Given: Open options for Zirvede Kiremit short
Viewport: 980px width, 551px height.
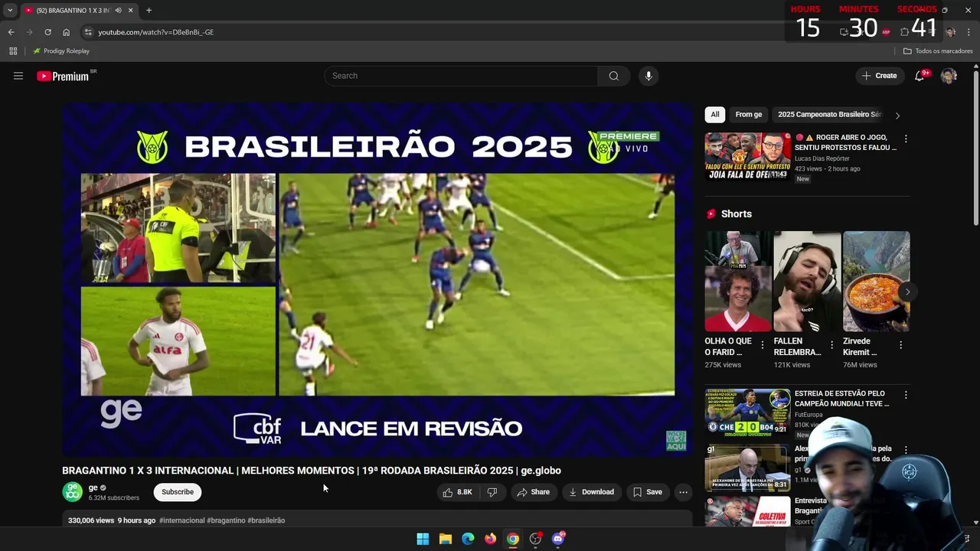Looking at the screenshot, I should coord(900,345).
